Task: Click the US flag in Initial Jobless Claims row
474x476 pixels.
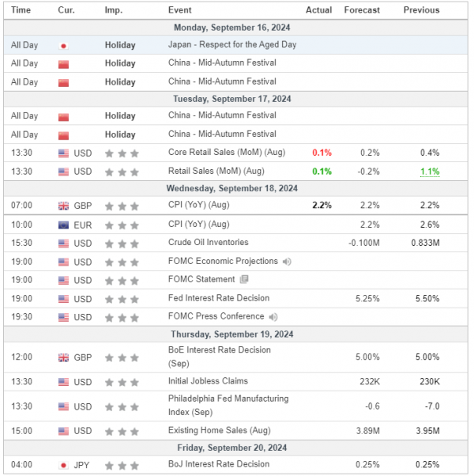Action: tap(63, 382)
